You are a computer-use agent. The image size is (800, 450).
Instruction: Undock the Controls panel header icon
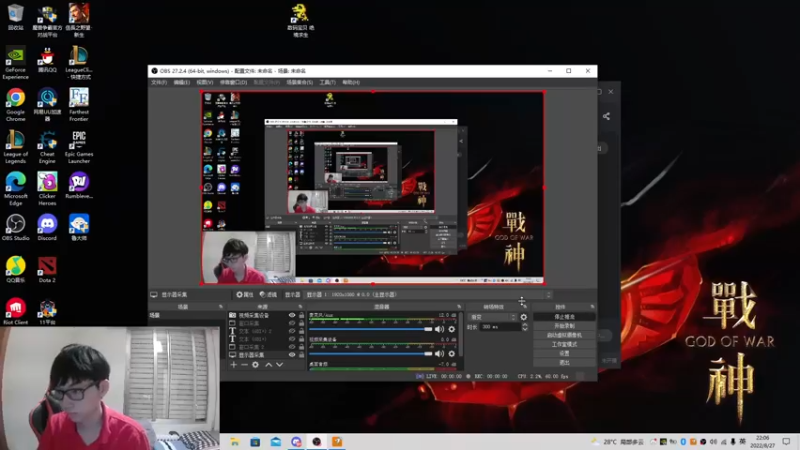pyautogui.click(x=592, y=307)
